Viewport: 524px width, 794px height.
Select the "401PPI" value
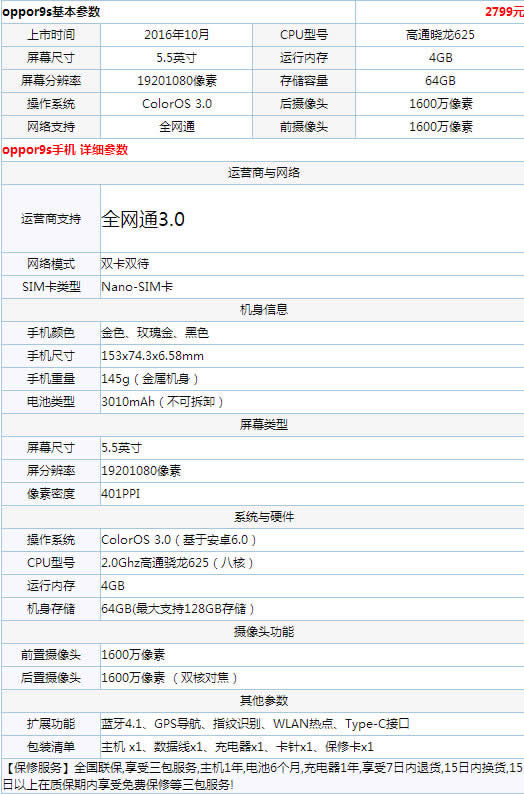click(120, 494)
